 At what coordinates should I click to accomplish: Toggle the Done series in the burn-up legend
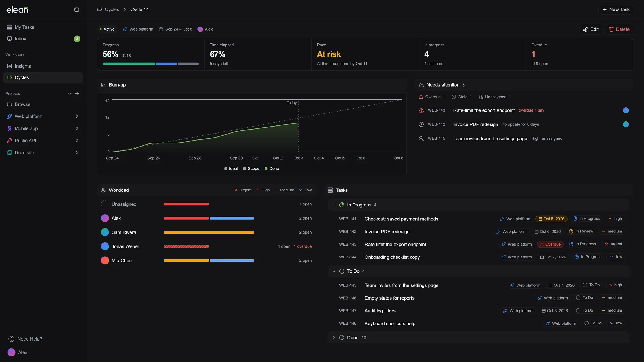tap(272, 169)
